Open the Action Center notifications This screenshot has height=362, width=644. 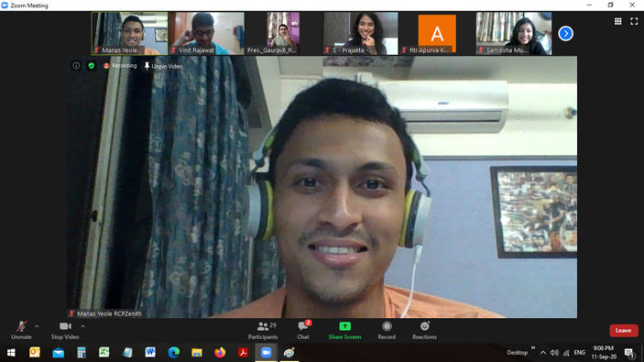[x=628, y=353]
